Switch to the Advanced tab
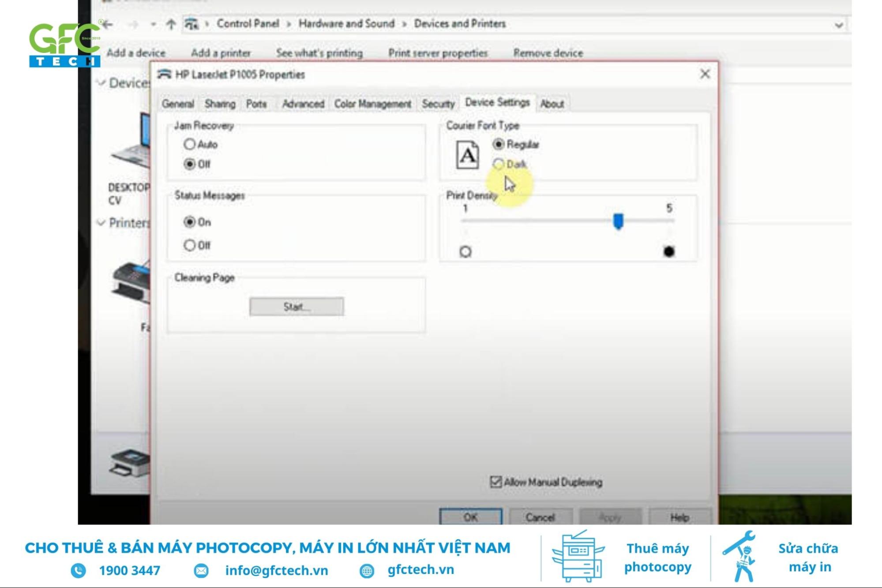 click(303, 104)
